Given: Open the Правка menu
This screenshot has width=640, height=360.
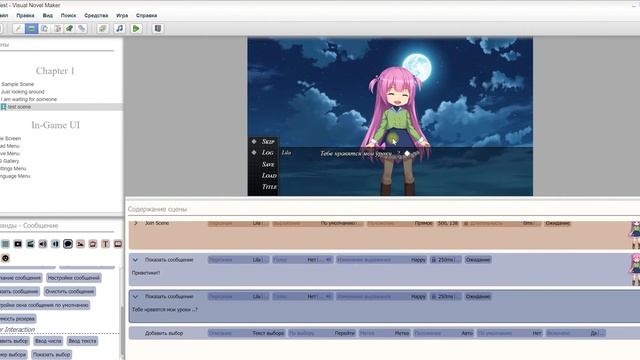Looking at the screenshot, I should (25, 16).
